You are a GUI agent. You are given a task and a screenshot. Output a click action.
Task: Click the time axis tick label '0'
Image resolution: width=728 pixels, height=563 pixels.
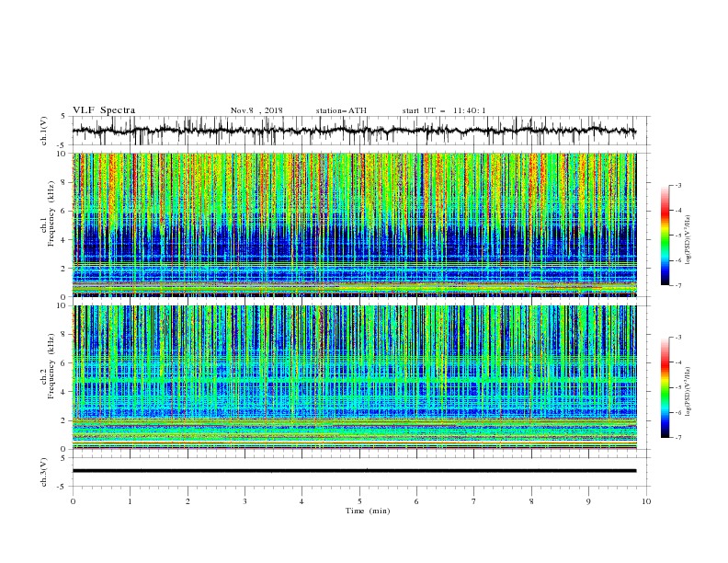(x=73, y=501)
